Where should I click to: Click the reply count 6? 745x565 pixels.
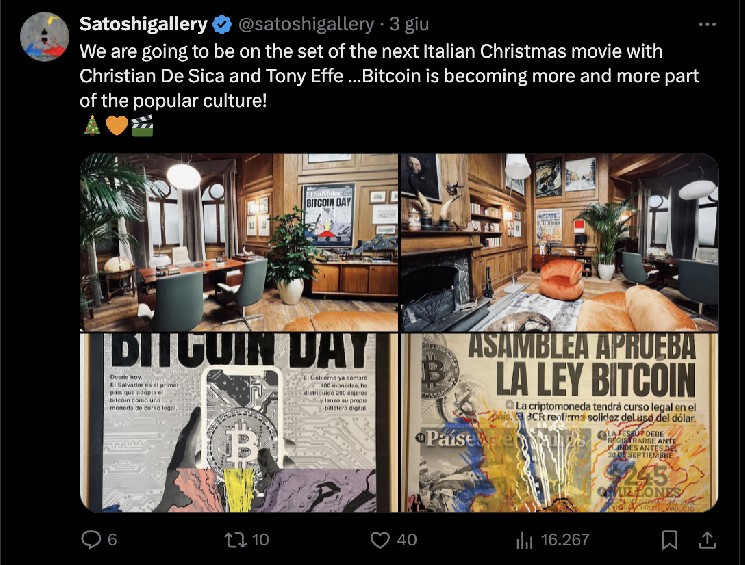coord(112,540)
